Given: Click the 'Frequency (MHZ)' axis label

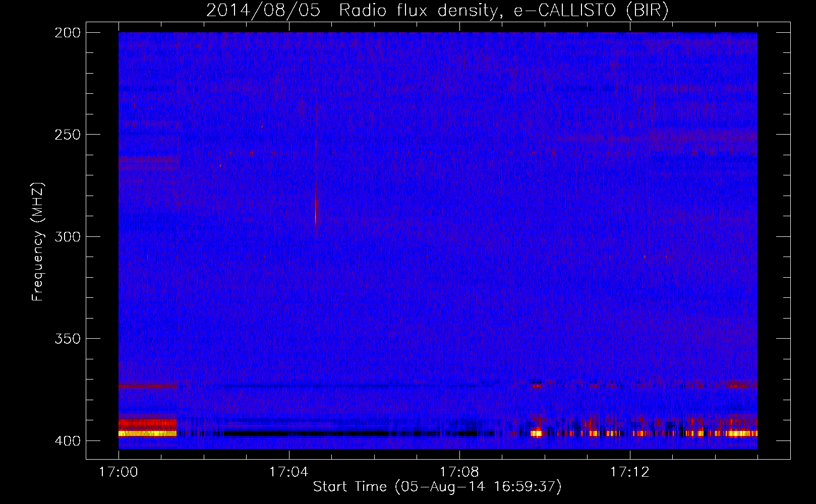Looking at the screenshot, I should click(38, 242).
